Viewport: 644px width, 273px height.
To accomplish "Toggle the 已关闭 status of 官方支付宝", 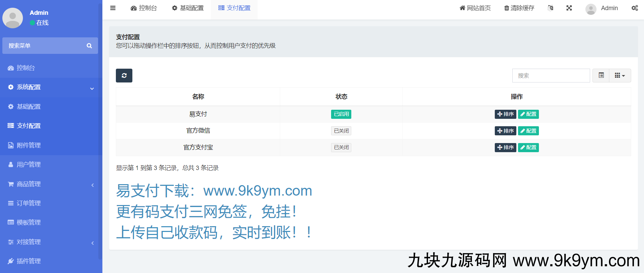I will point(341,147).
